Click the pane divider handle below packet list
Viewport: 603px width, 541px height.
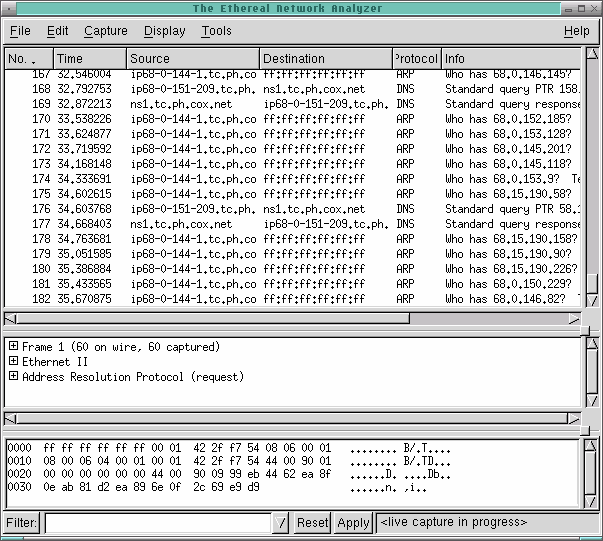[585, 331]
